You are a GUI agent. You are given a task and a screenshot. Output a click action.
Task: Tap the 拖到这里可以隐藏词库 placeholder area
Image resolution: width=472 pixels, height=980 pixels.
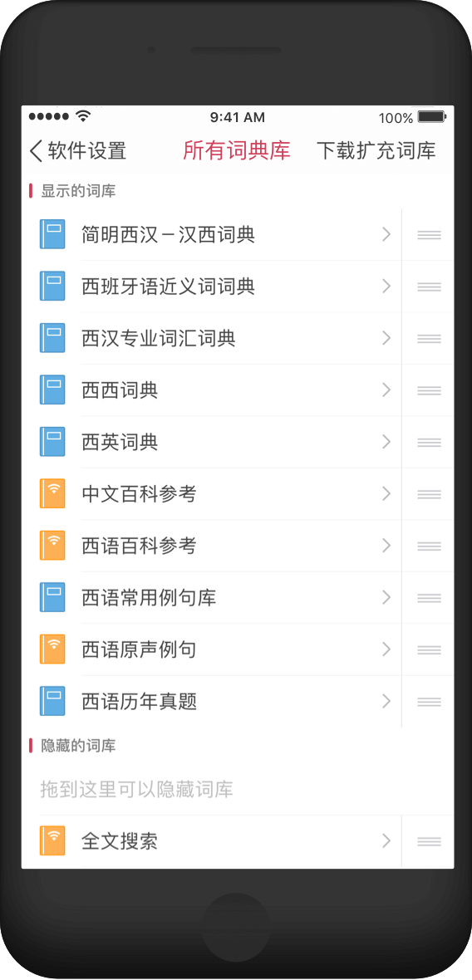(238, 789)
